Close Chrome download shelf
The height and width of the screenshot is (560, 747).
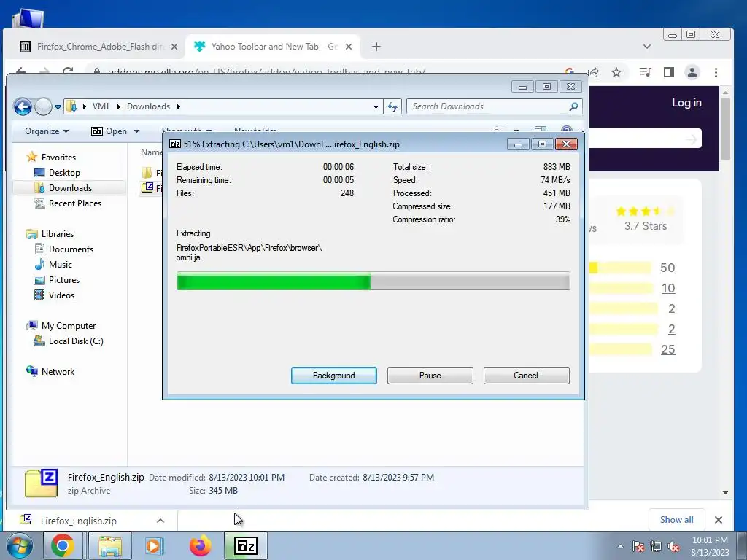719,520
